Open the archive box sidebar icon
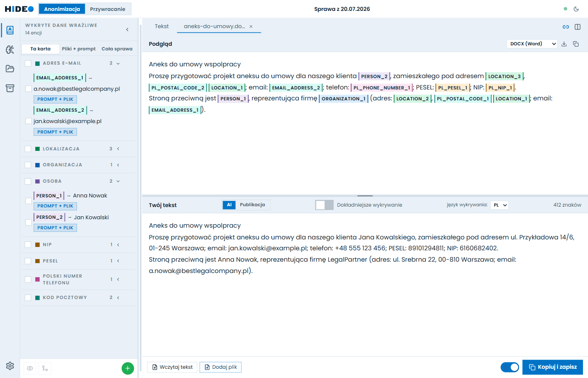588x378 pixels. tap(10, 88)
